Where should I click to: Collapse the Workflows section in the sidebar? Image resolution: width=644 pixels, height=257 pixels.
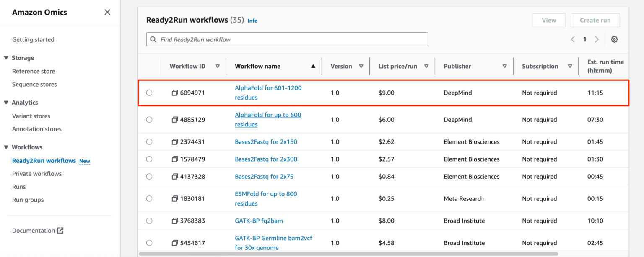[5, 147]
